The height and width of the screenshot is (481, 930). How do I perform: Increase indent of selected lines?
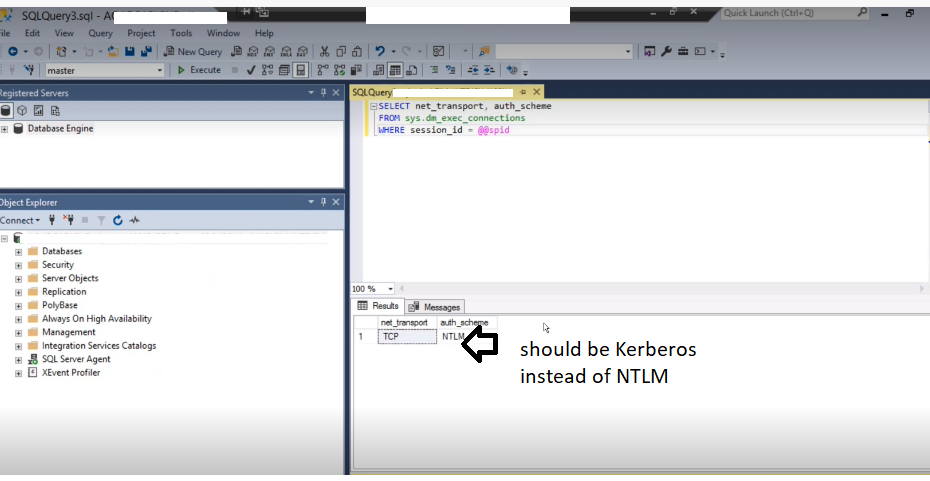pos(489,70)
